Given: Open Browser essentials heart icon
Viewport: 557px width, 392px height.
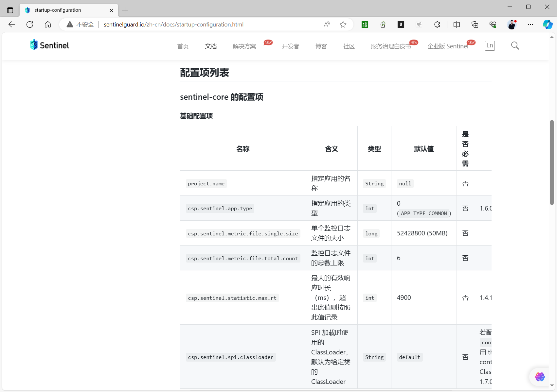Looking at the screenshot, I should click(x=493, y=25).
